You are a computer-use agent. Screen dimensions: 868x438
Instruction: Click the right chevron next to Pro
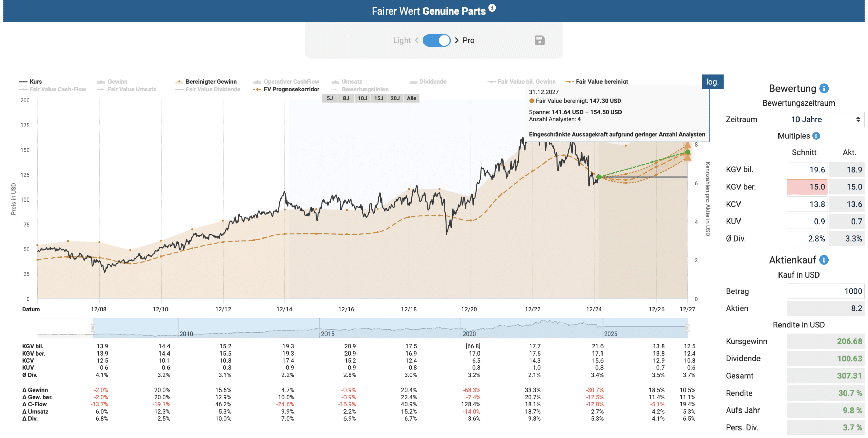(x=457, y=40)
